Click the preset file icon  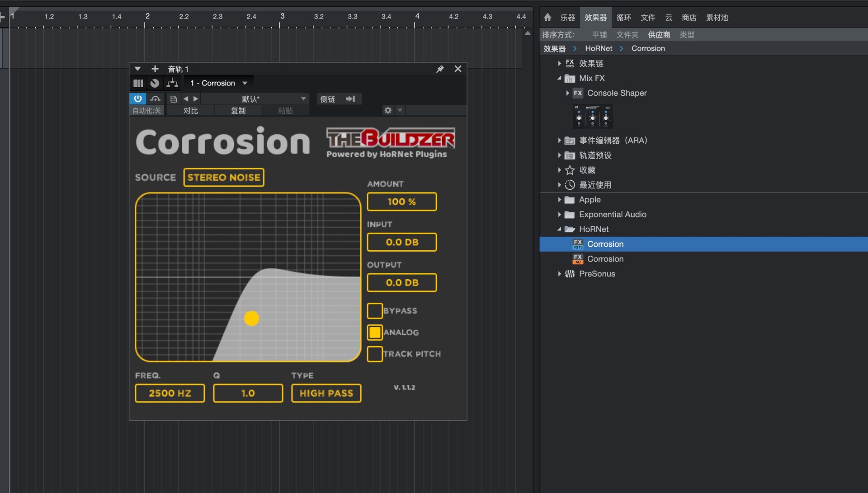(174, 99)
